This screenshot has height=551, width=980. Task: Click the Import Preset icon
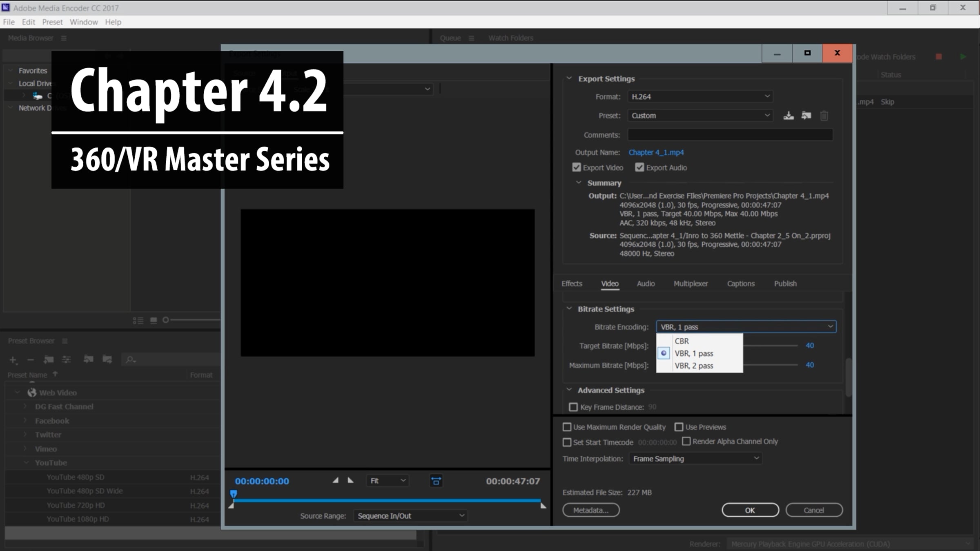point(806,116)
